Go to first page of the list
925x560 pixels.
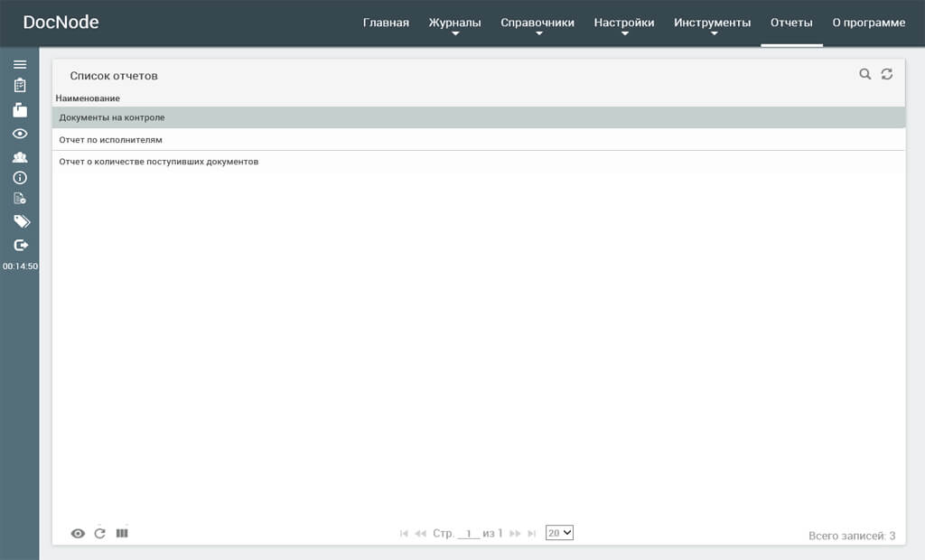pos(404,534)
